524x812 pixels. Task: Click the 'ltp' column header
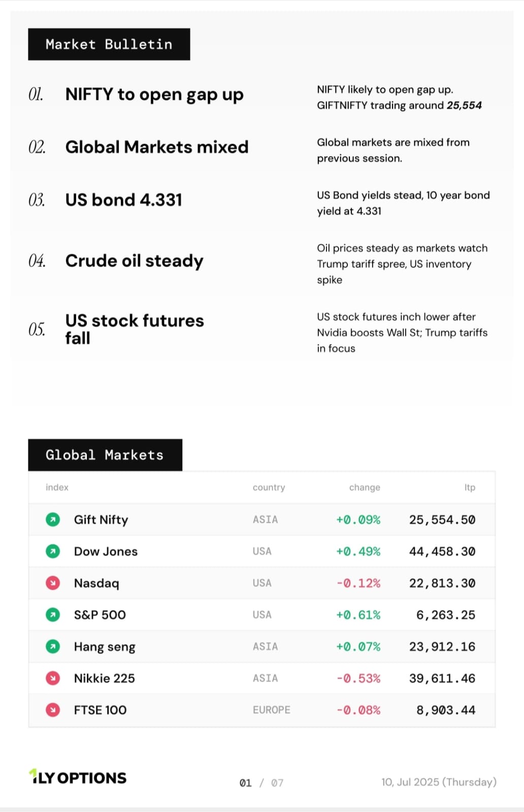click(x=470, y=487)
